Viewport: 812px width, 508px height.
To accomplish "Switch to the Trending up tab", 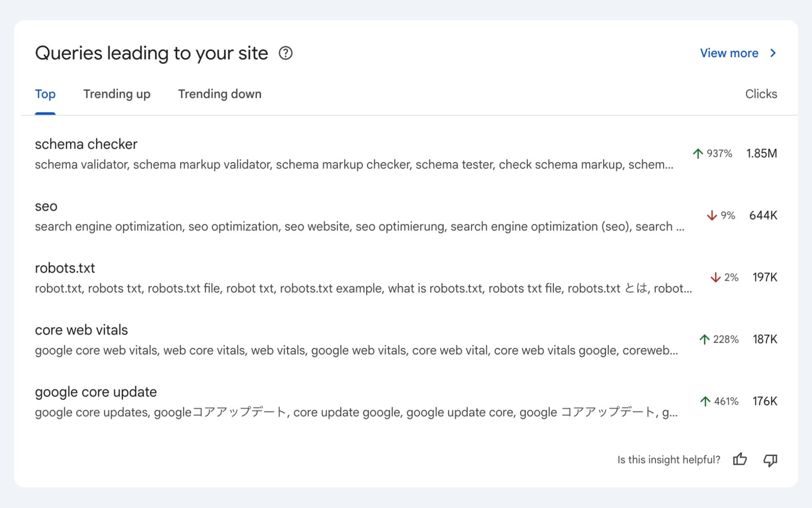I will pos(117,94).
